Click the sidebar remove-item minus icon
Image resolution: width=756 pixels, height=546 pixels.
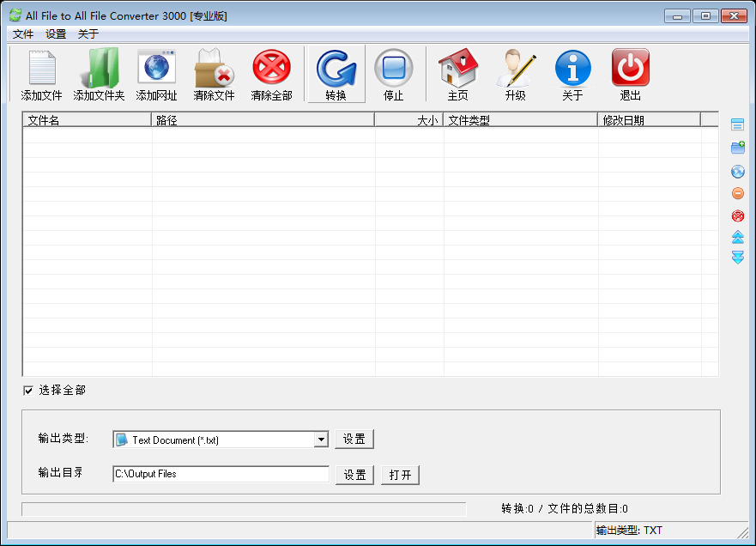point(737,193)
